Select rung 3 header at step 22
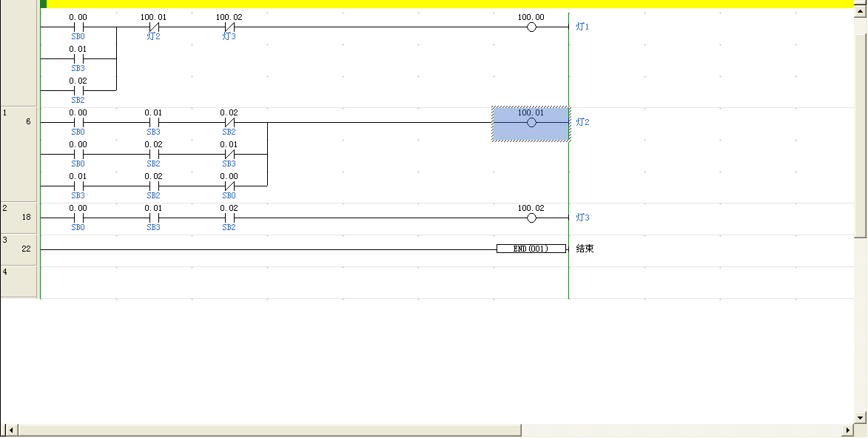This screenshot has height=438, width=868. coord(18,250)
